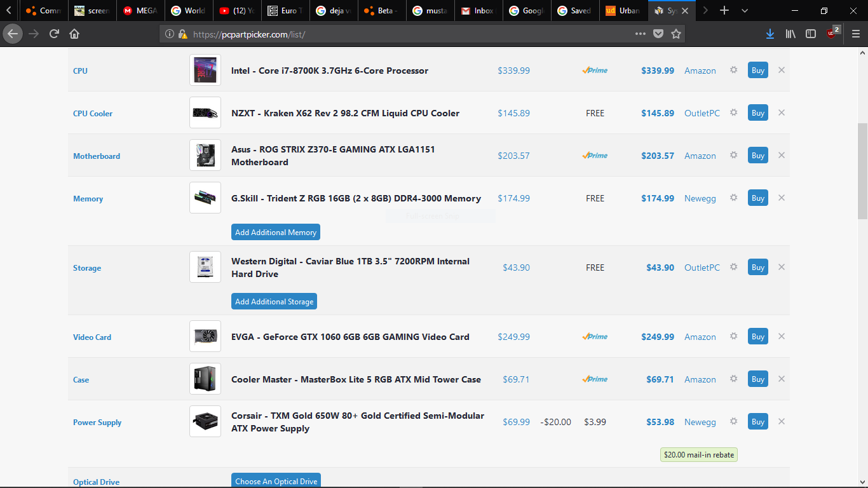Remove the NZXT Kraken X62 cooler

coord(782,112)
